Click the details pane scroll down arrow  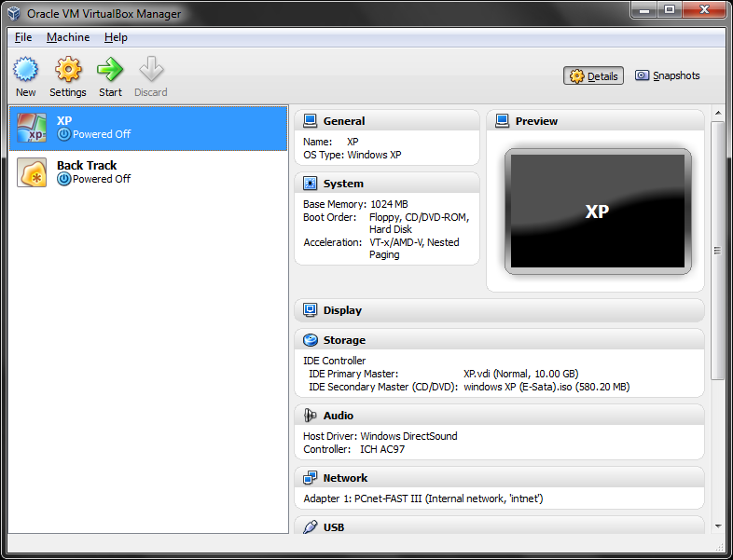tap(717, 526)
